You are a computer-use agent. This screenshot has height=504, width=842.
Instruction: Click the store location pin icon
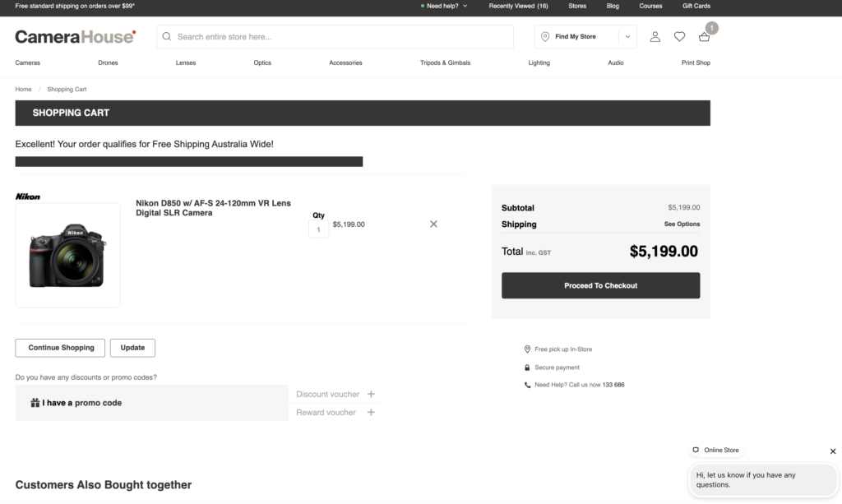point(544,36)
